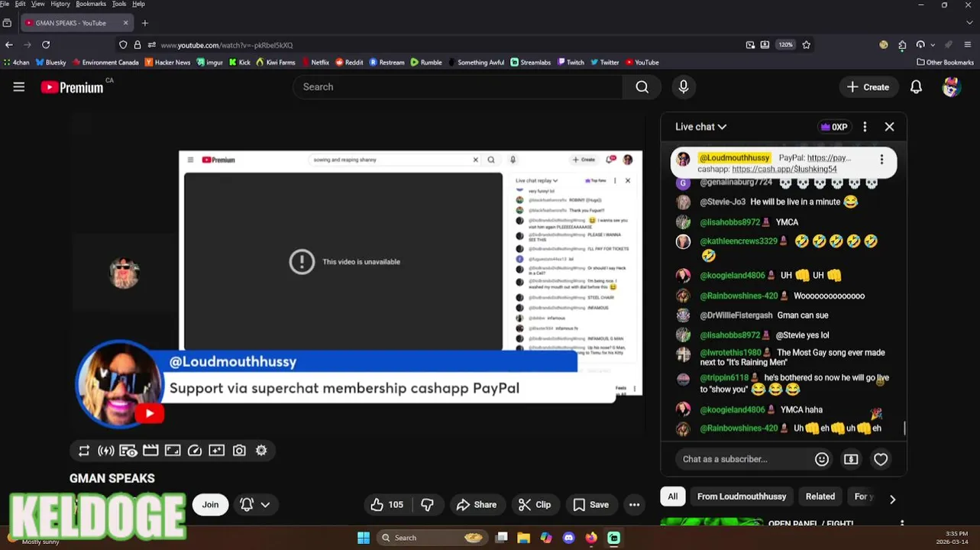Toggle the fullscreen-in-window extension button

(x=173, y=451)
